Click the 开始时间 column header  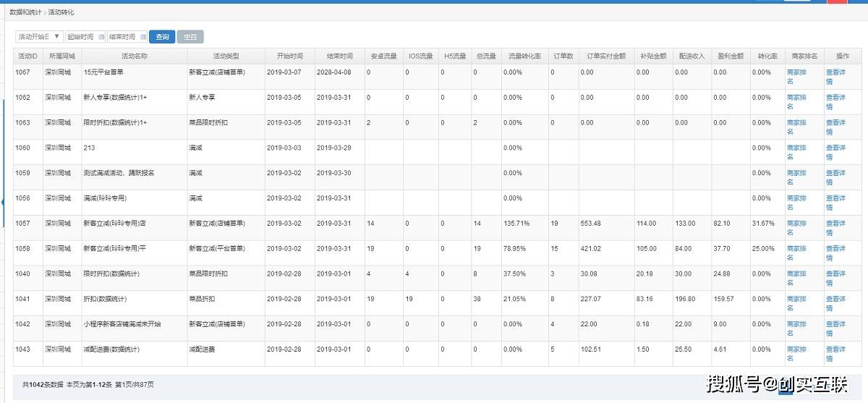point(289,56)
